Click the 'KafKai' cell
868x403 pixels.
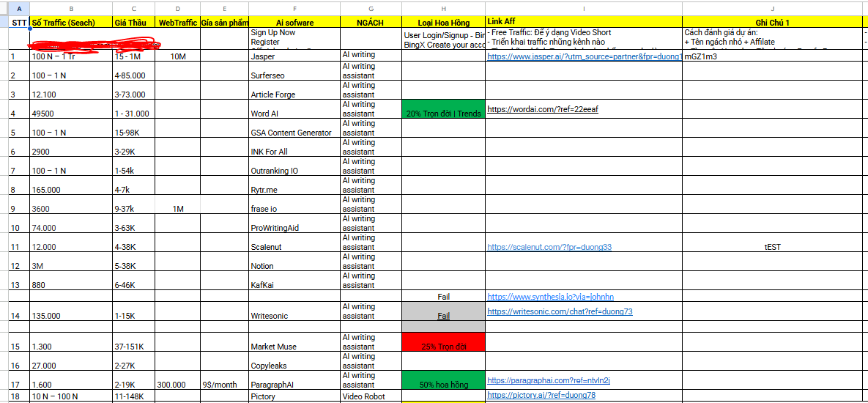pyautogui.click(x=294, y=280)
